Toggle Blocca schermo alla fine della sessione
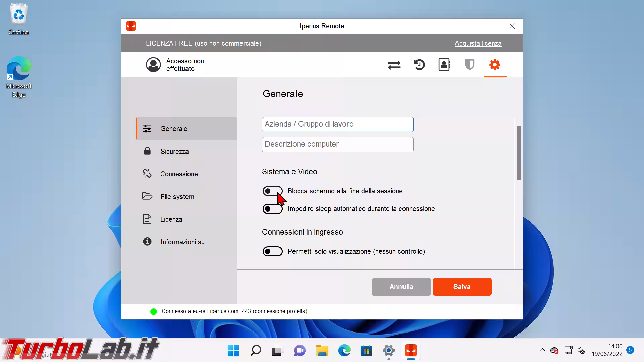644x362 pixels. [x=272, y=191]
